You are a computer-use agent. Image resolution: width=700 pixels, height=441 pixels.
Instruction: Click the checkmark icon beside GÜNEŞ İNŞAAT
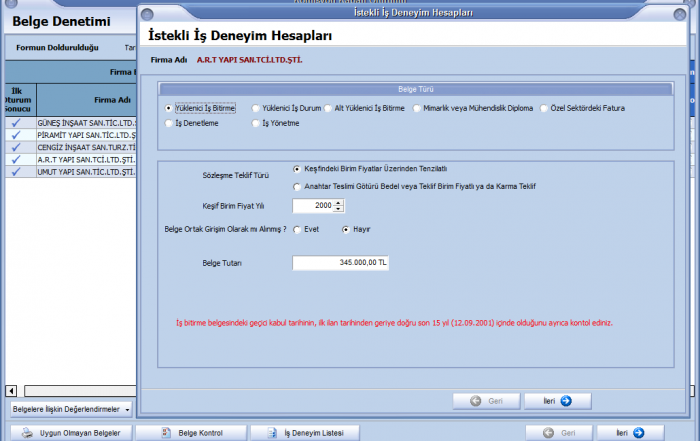click(16, 123)
